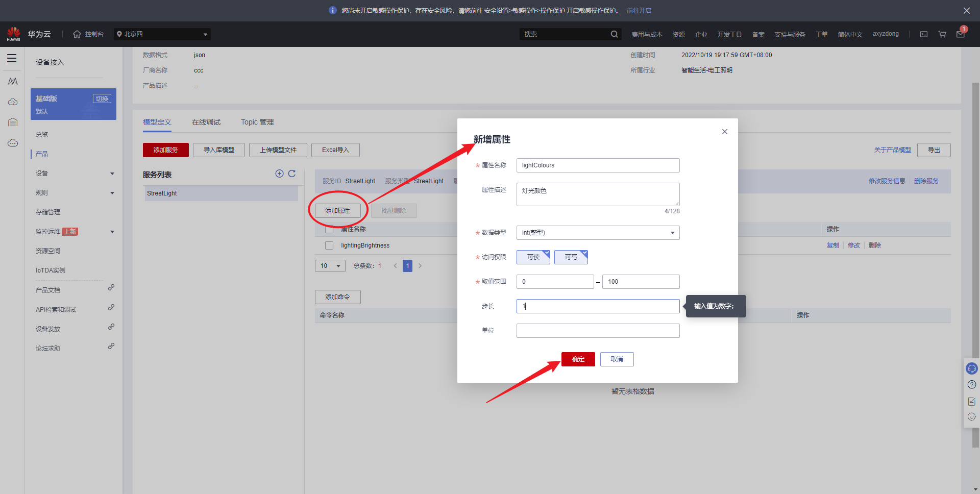Click the feedback edit icon
The image size is (980, 494).
click(x=972, y=401)
